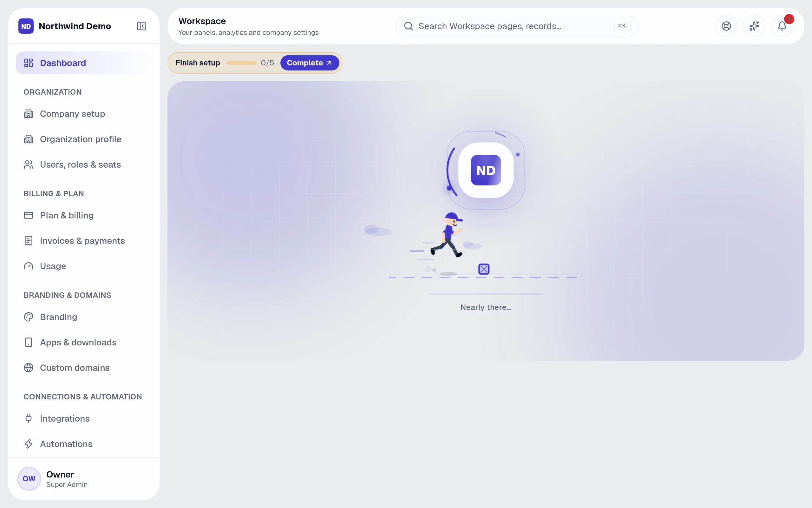
Task: Click the Complete setup button
Action: [x=309, y=63]
